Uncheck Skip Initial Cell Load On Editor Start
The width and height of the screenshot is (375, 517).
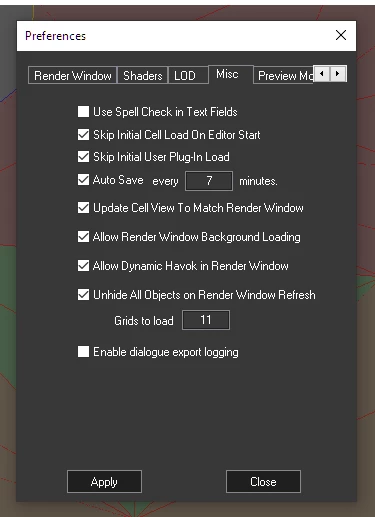(x=83, y=135)
